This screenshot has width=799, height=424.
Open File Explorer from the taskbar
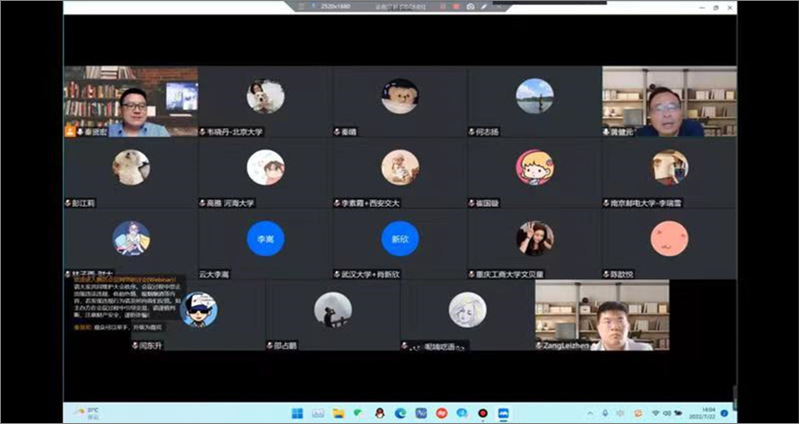339,412
